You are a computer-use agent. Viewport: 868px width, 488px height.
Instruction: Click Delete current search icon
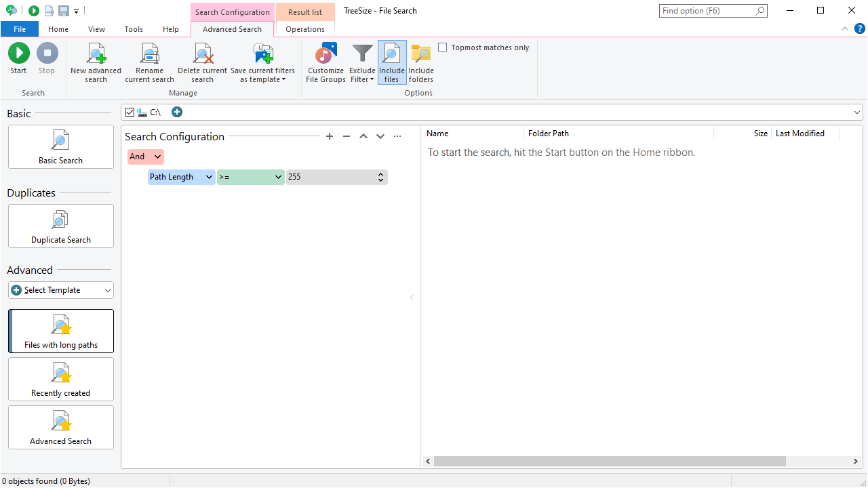202,54
